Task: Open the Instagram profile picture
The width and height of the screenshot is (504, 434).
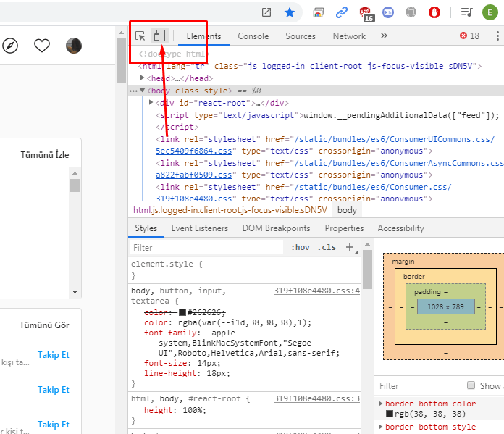Action: tap(74, 46)
